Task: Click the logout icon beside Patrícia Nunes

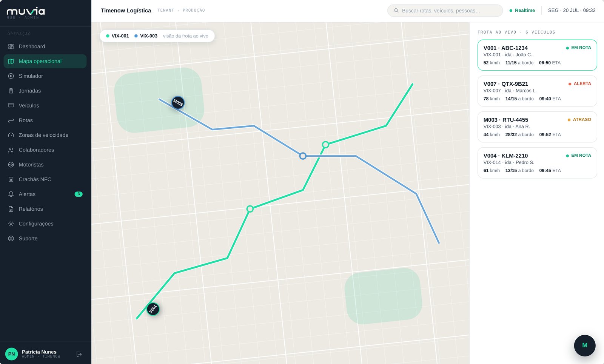Action: coord(79,354)
